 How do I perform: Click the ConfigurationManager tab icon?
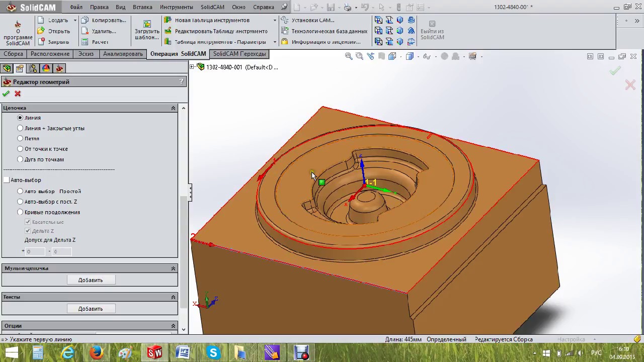click(33, 68)
